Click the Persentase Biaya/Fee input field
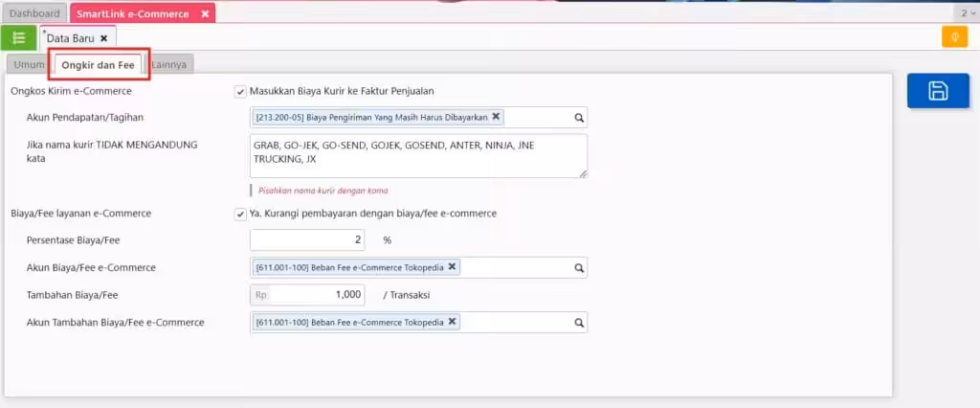 307,239
